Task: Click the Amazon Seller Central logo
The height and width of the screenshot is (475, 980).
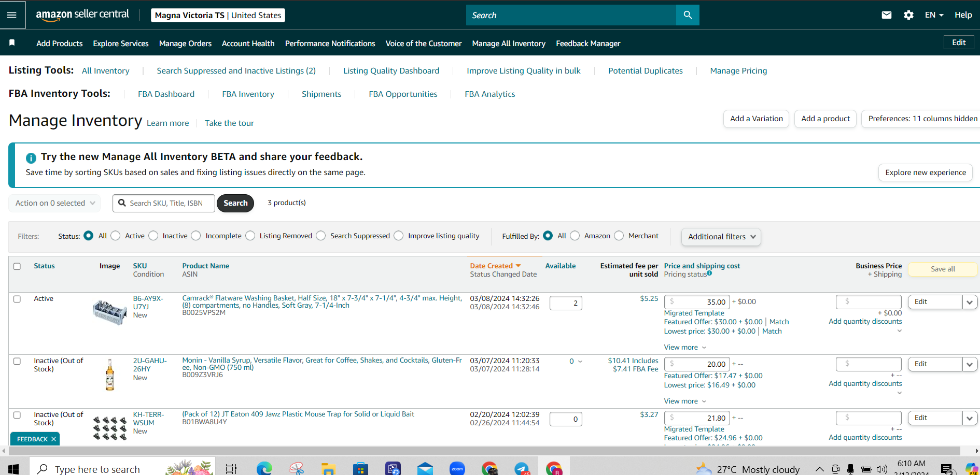Action: click(82, 15)
